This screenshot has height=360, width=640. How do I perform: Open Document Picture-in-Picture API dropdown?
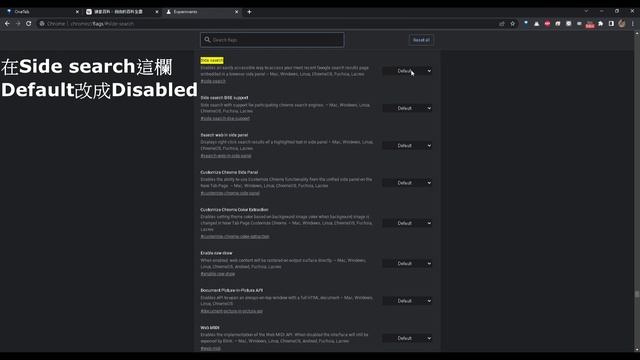(407, 301)
